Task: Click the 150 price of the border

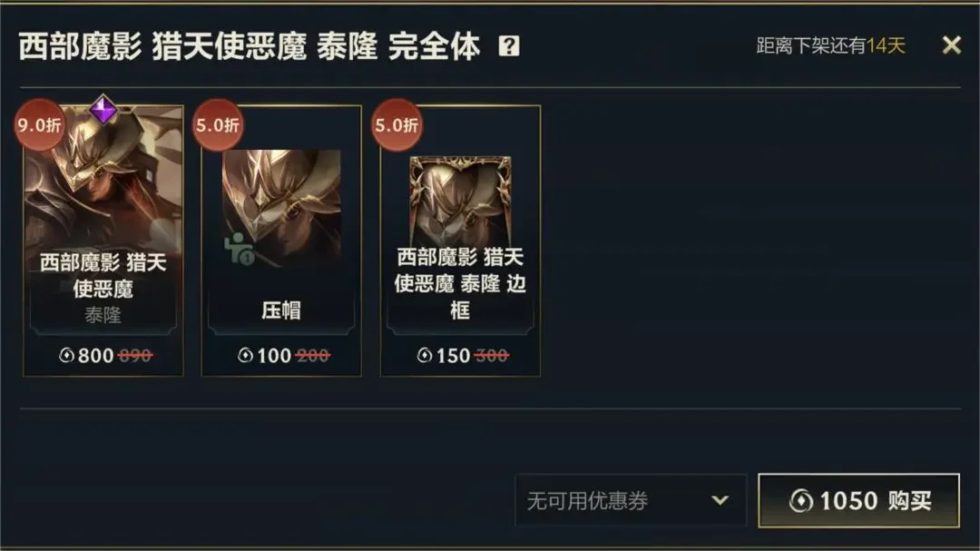Action: (453, 355)
